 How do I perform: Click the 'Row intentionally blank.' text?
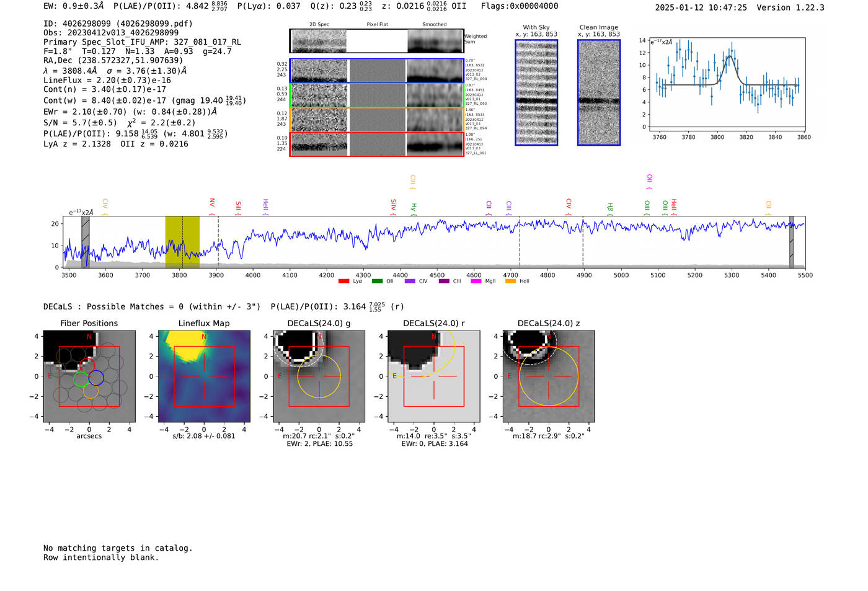(101, 558)
